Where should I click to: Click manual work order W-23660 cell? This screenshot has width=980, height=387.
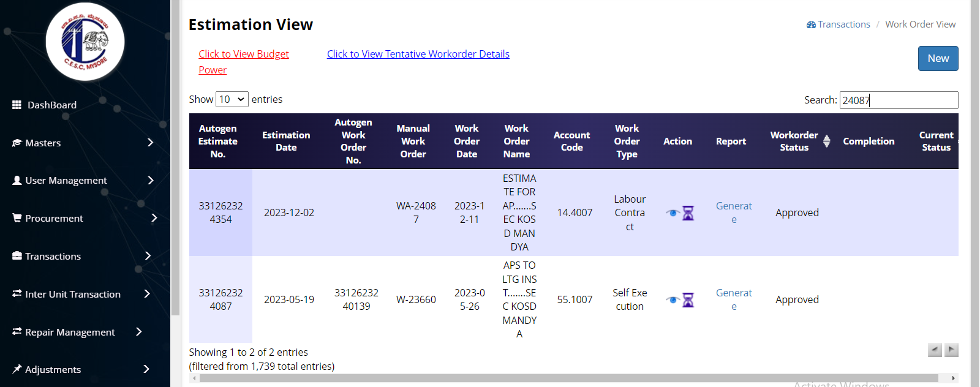416,299
